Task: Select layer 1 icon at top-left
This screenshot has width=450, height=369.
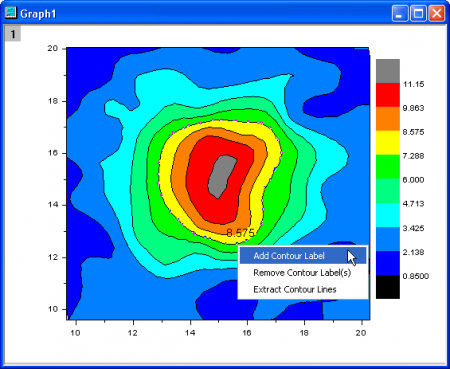Action: [13, 34]
